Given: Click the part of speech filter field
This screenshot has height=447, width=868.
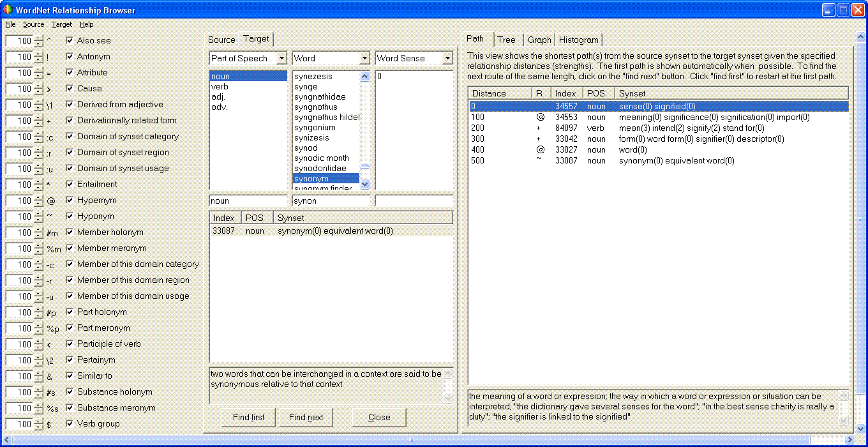Looking at the screenshot, I should [248, 201].
